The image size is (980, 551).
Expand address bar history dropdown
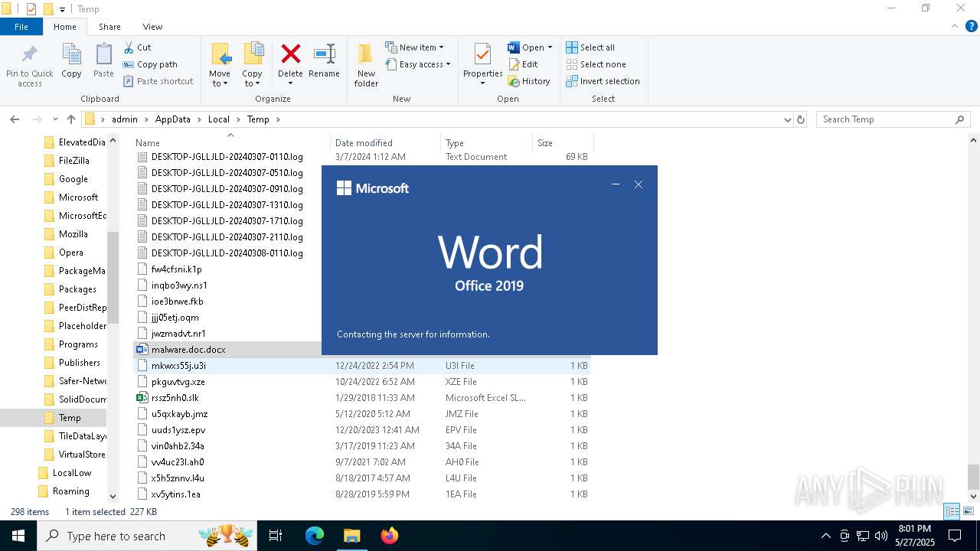787,119
